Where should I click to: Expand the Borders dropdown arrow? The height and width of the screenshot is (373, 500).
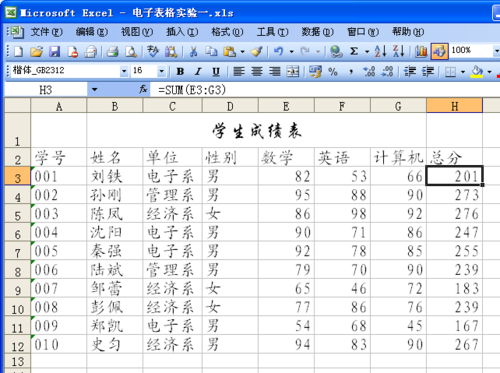[463, 71]
